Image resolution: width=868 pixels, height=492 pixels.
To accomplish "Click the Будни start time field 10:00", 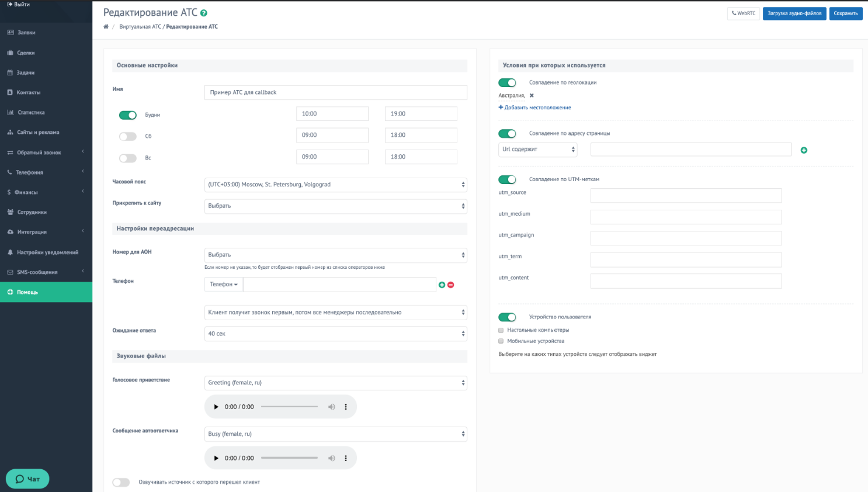I will point(332,114).
